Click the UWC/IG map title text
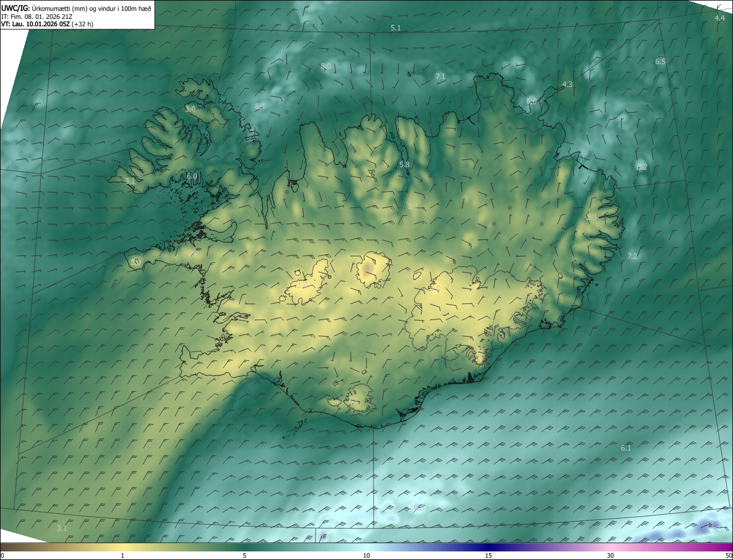 point(76,7)
